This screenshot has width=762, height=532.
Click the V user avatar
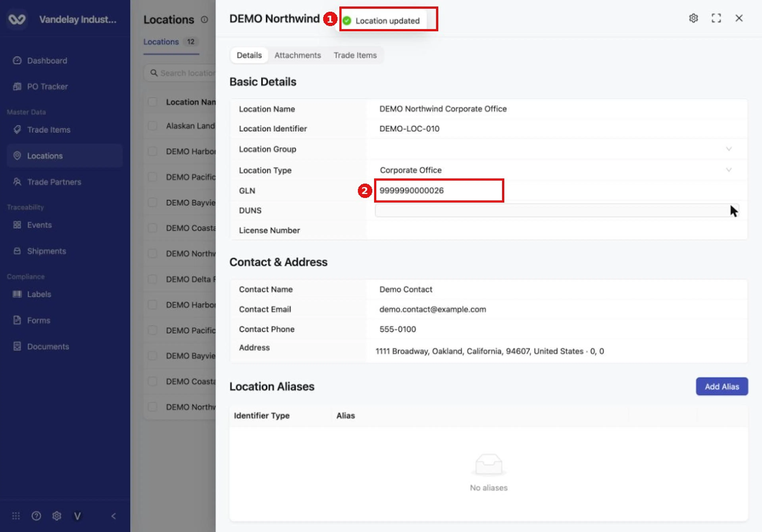77,516
